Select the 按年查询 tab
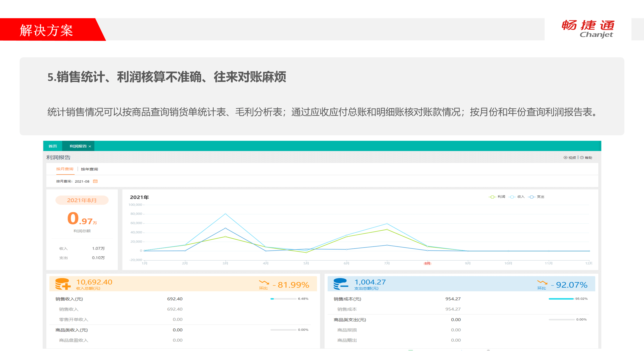644x362 pixels. tap(89, 169)
